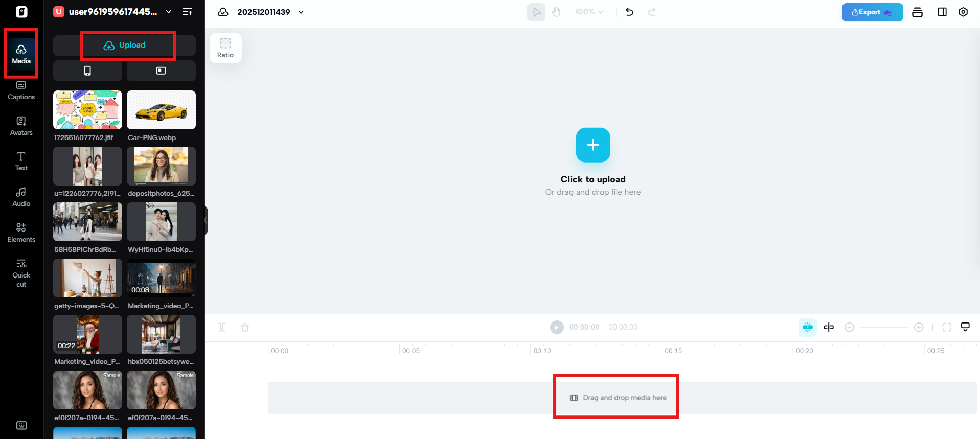
Task: Select the hand pan tool
Action: pyautogui.click(x=556, y=12)
